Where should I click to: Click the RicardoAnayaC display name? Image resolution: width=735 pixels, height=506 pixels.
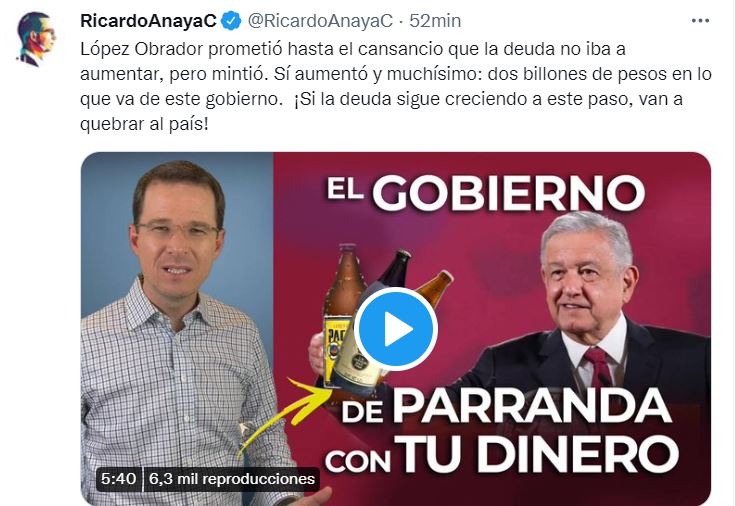click(x=148, y=21)
